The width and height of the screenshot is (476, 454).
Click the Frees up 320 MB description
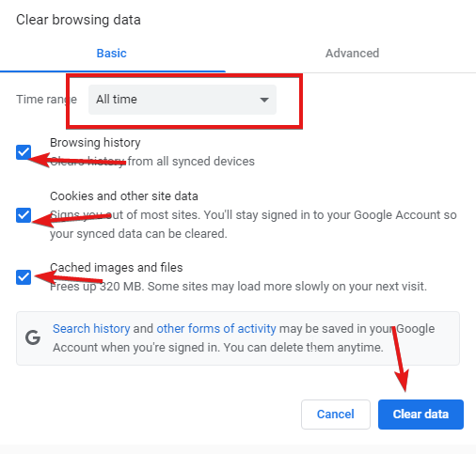(238, 287)
